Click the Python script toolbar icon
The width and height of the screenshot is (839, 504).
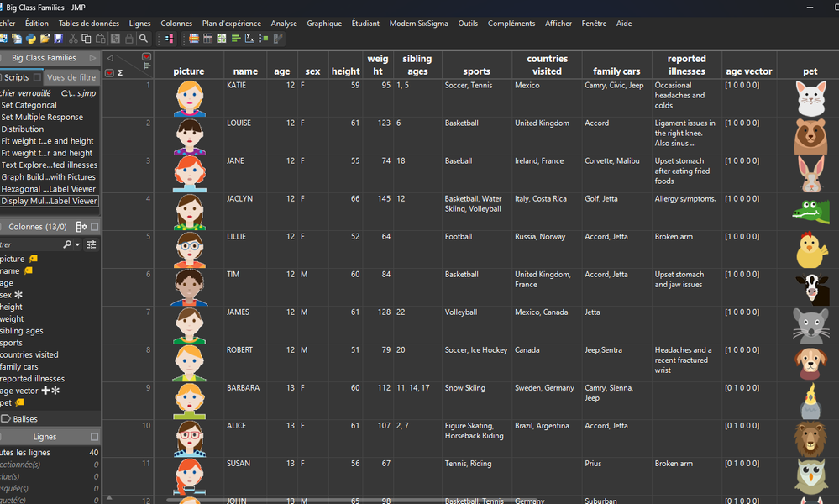coord(31,39)
